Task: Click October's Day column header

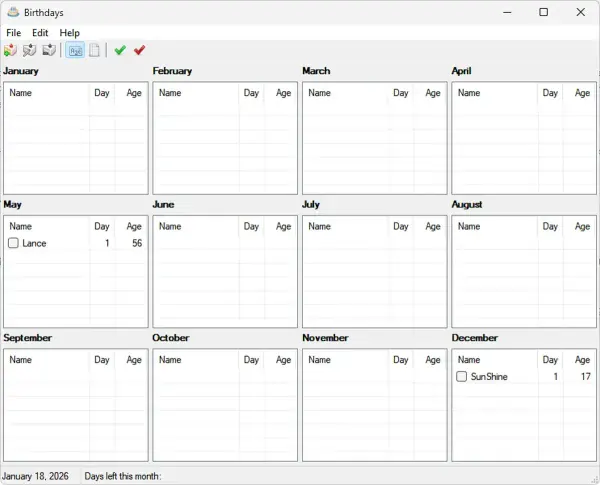Action: (x=252, y=360)
